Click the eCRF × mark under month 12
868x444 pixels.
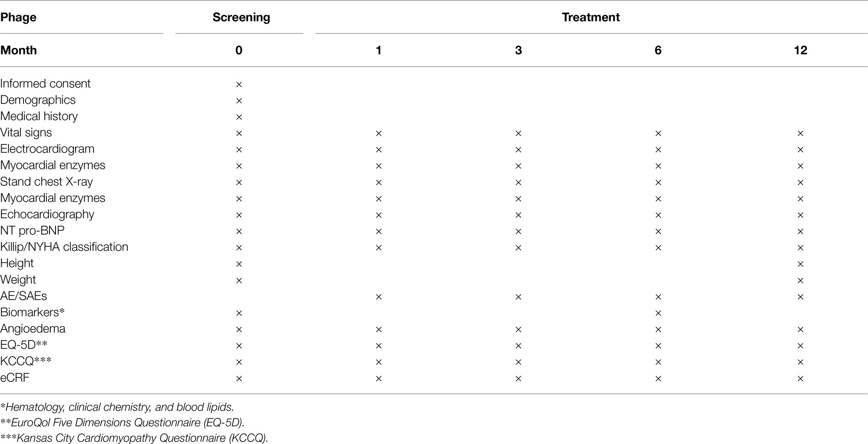point(800,379)
